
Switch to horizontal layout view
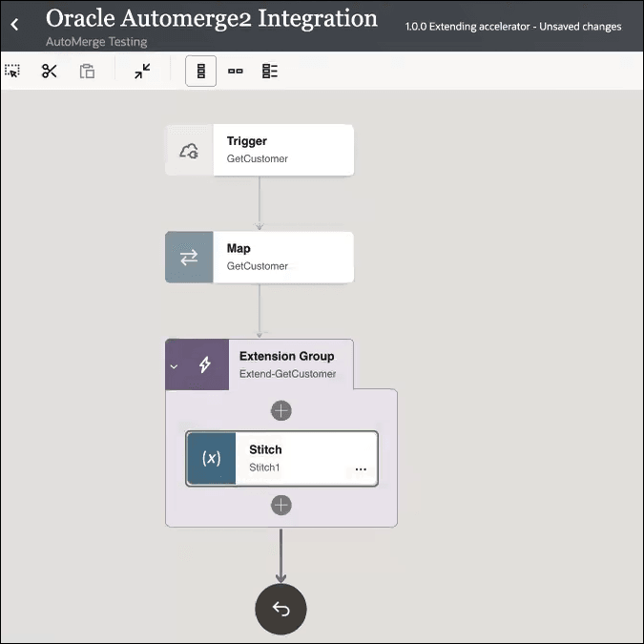tap(236, 71)
